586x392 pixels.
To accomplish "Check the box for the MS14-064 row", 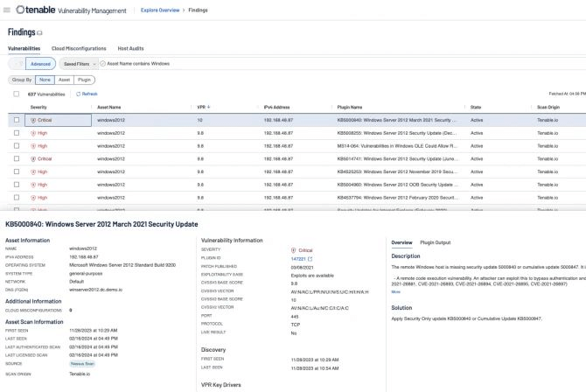I will pyautogui.click(x=17, y=146).
